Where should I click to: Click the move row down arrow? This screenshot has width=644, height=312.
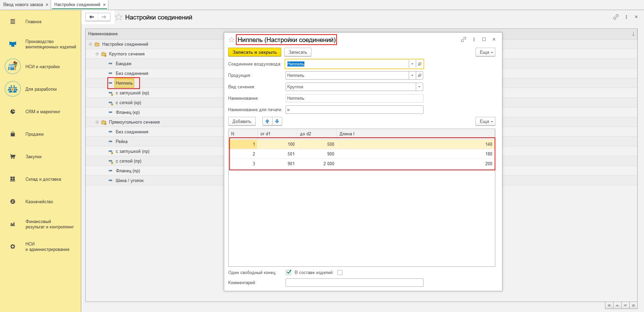pyautogui.click(x=277, y=121)
